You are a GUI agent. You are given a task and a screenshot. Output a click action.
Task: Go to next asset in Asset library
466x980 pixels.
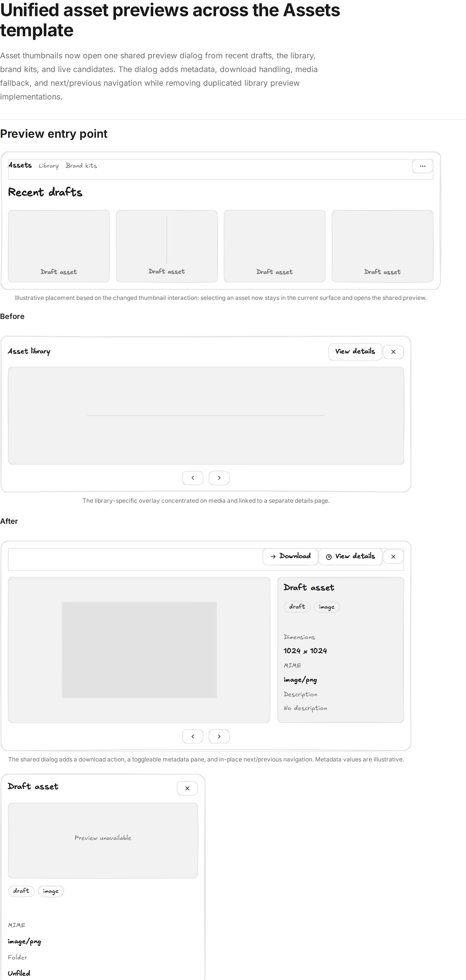[x=219, y=478]
